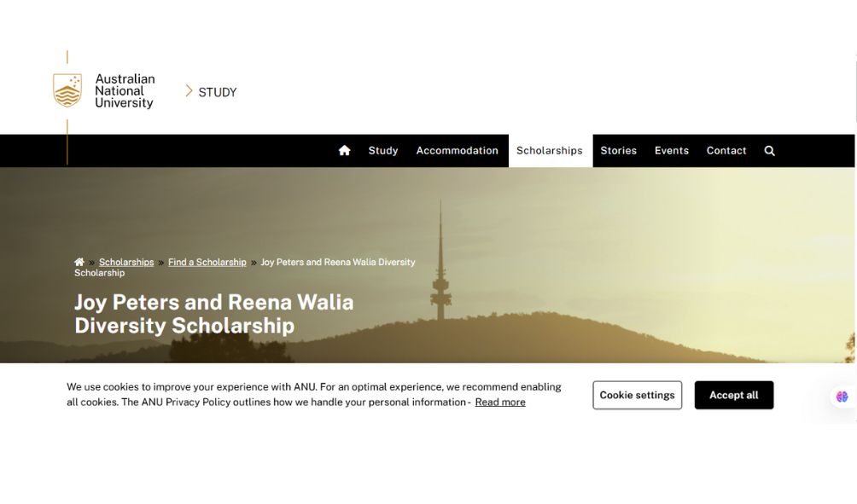
Task: Click the Joy Peters and Reena Walia heading
Action: [x=214, y=314]
